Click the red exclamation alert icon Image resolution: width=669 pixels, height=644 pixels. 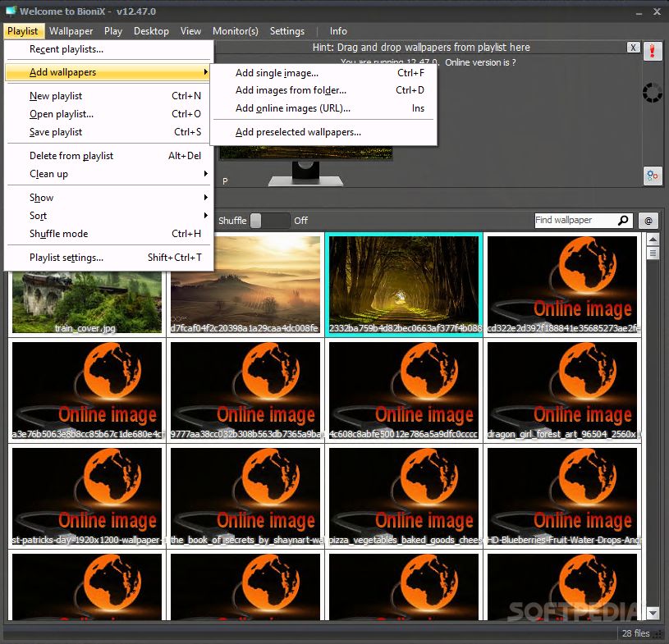[653, 52]
